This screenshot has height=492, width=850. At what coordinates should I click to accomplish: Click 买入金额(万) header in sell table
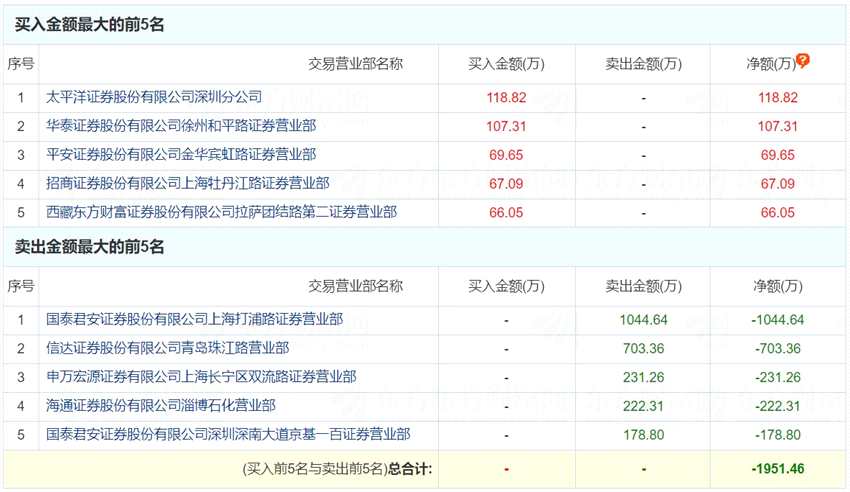tap(506, 286)
